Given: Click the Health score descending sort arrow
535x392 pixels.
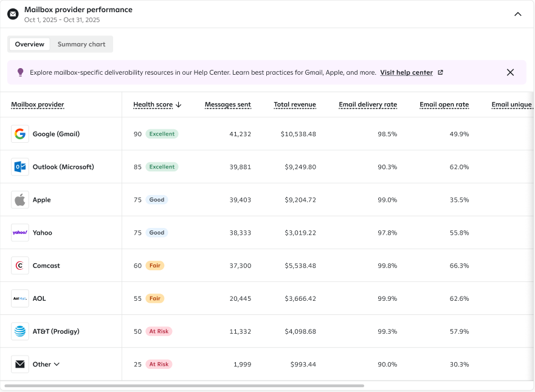Looking at the screenshot, I should 179,105.
